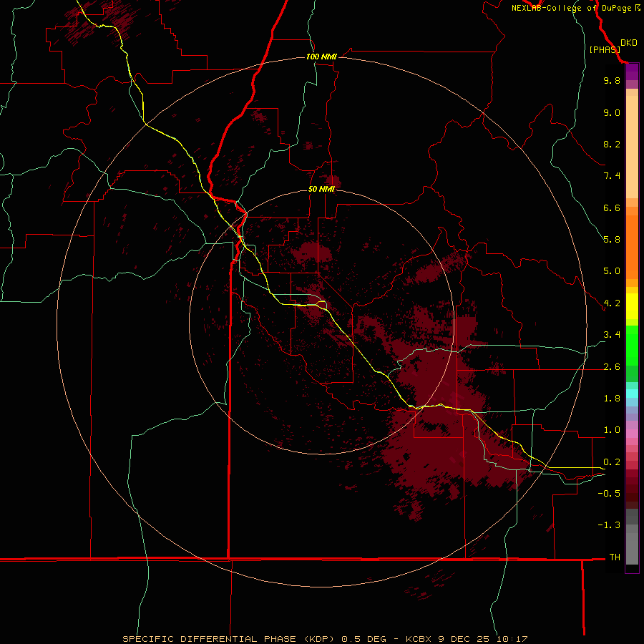
Task: Click the [PHAS] label above the legend
Action: pyautogui.click(x=605, y=49)
